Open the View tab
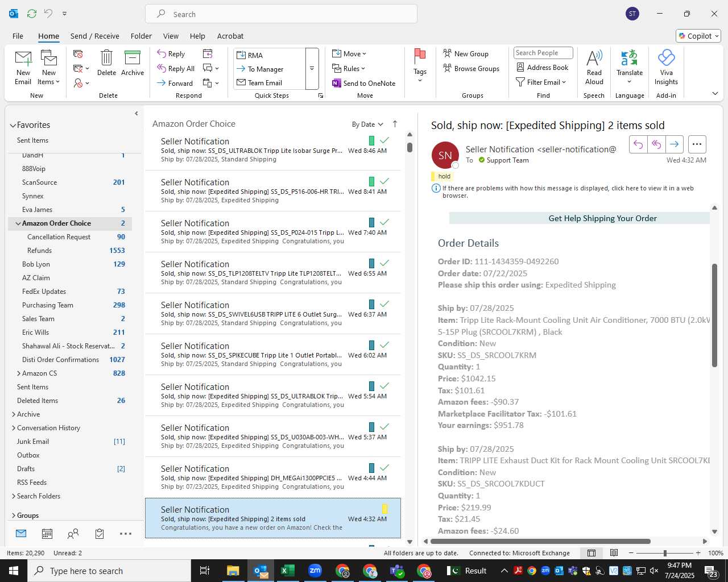This screenshot has height=582, width=728. (x=171, y=36)
